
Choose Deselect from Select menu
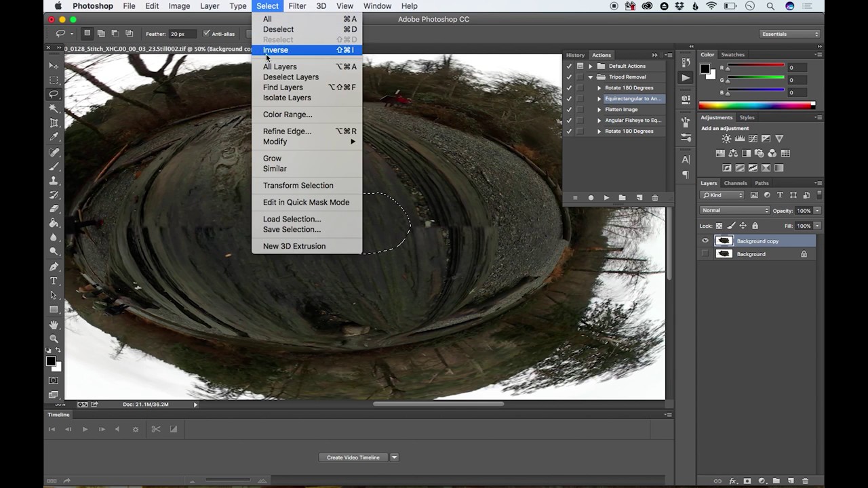coord(307,29)
